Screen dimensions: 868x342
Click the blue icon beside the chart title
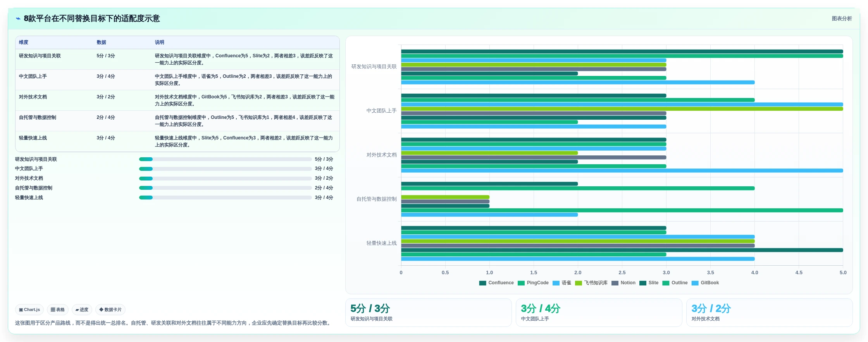click(18, 19)
